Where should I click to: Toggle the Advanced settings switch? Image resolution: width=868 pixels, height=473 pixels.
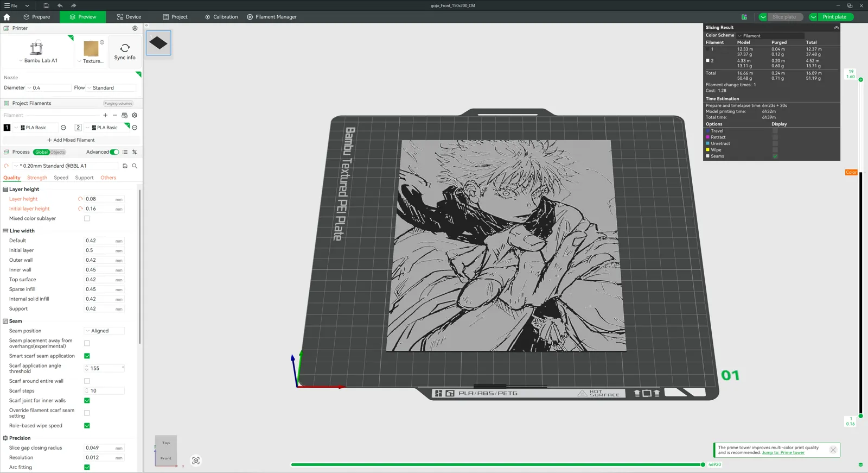114,152
